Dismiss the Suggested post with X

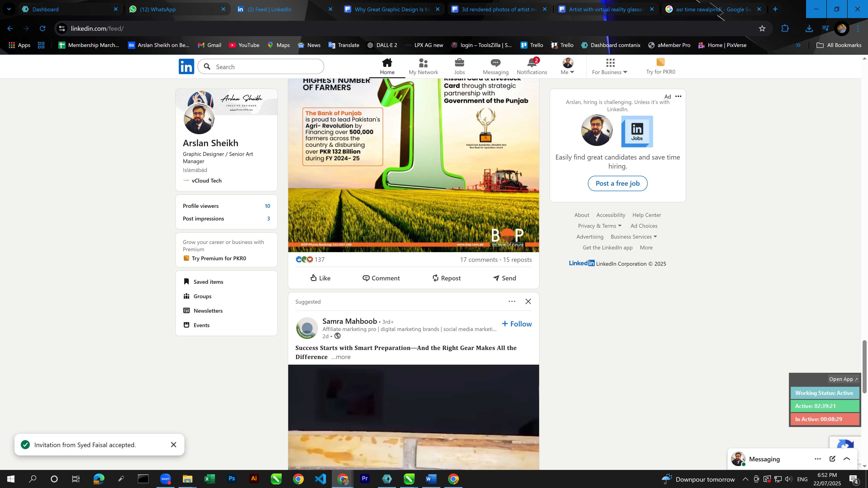pos(528,301)
